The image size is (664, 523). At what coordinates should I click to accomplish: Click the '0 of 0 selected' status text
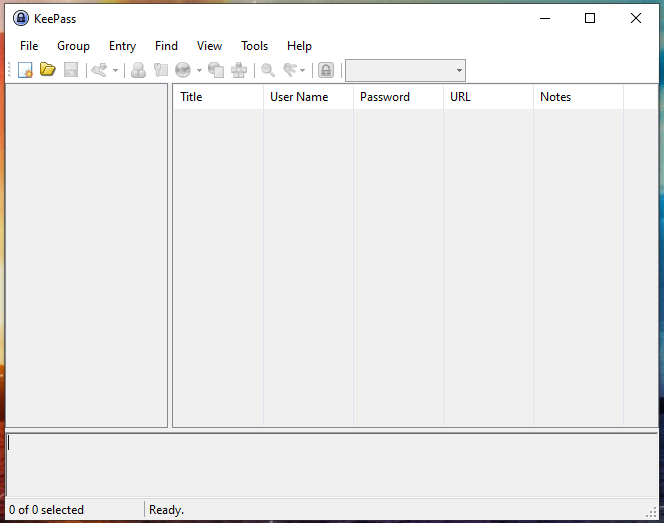coord(47,510)
